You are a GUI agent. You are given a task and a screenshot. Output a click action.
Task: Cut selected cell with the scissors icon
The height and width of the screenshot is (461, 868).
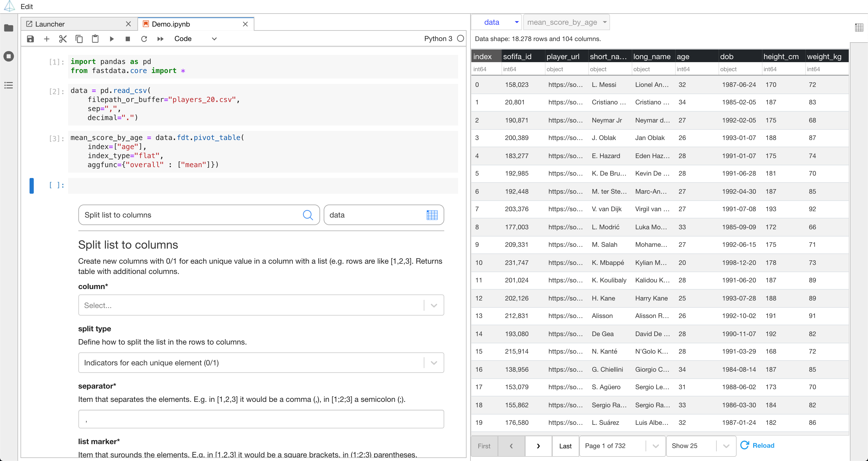(63, 39)
